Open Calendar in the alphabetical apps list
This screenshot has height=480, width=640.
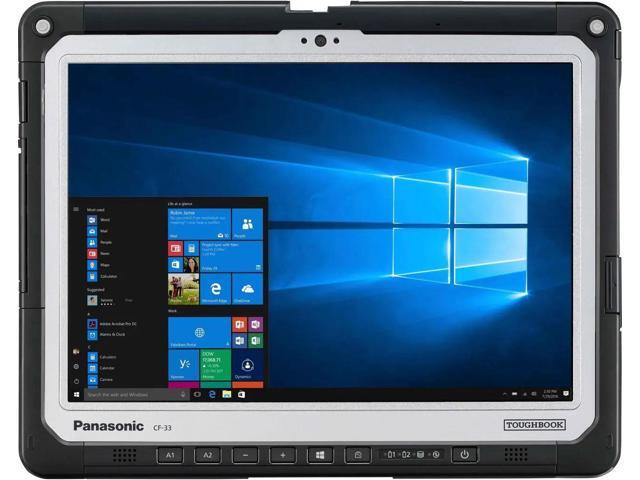click(101, 368)
